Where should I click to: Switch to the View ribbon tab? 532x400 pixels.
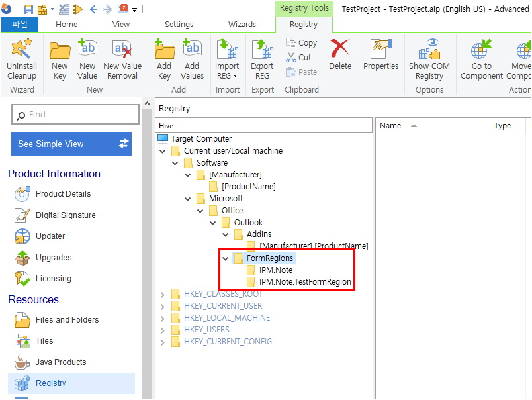coord(121,25)
